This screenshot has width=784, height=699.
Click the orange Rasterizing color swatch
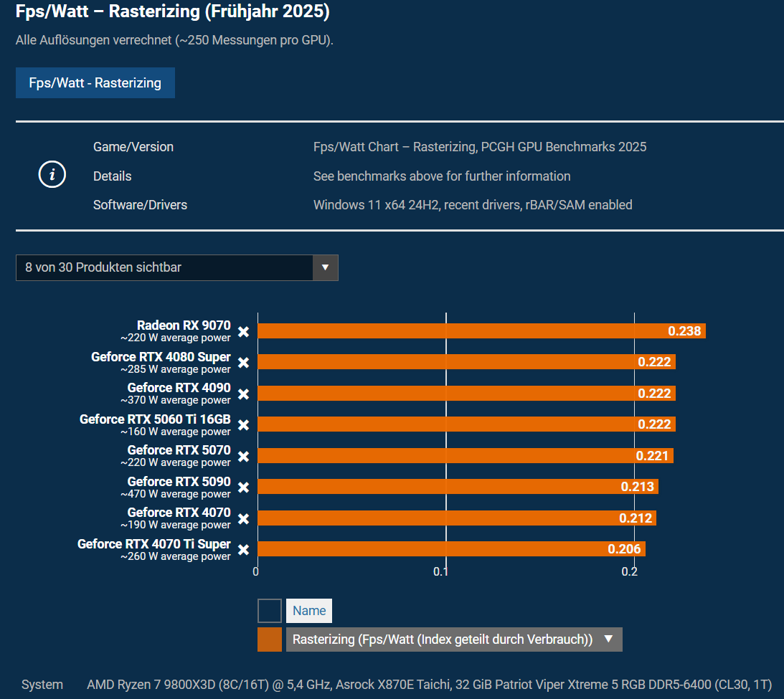270,639
